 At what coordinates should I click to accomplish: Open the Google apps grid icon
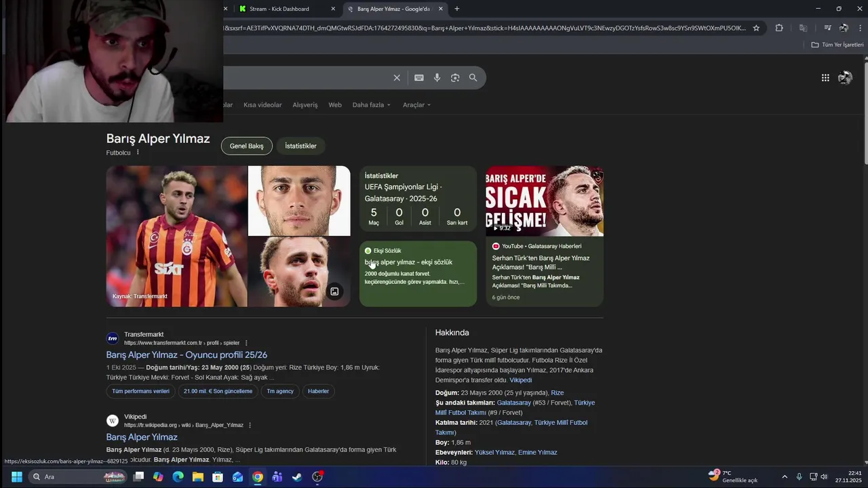[825, 78]
